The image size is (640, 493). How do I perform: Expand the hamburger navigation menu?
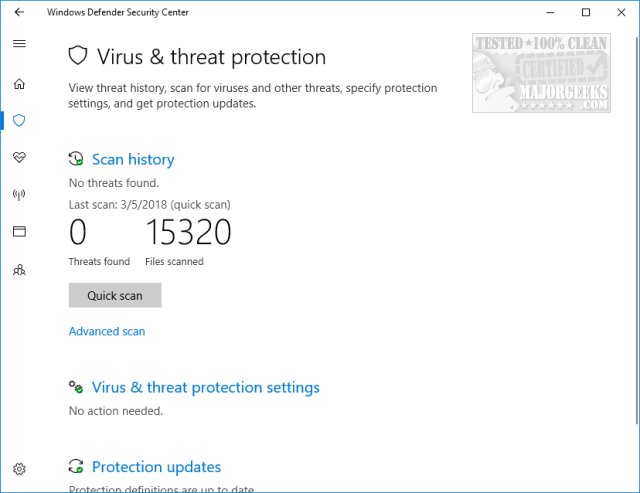tap(19, 45)
